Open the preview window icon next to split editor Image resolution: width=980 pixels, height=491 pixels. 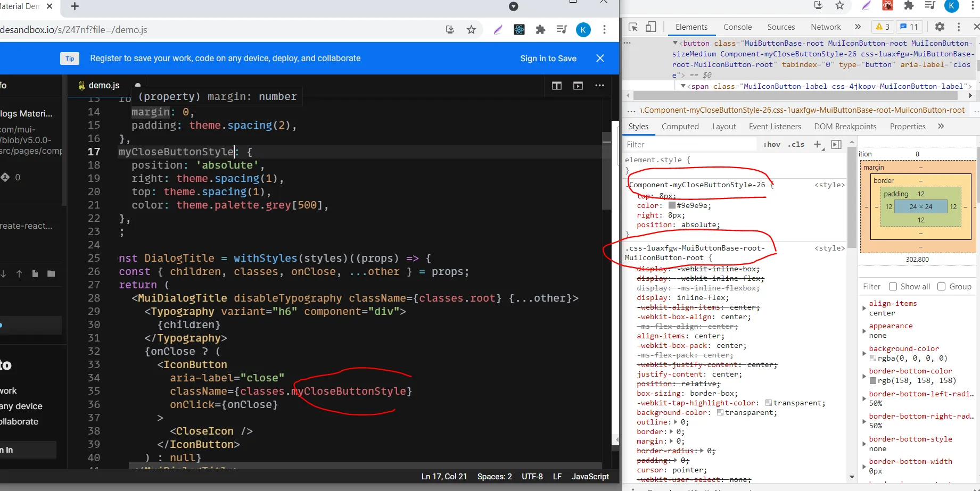pos(578,86)
